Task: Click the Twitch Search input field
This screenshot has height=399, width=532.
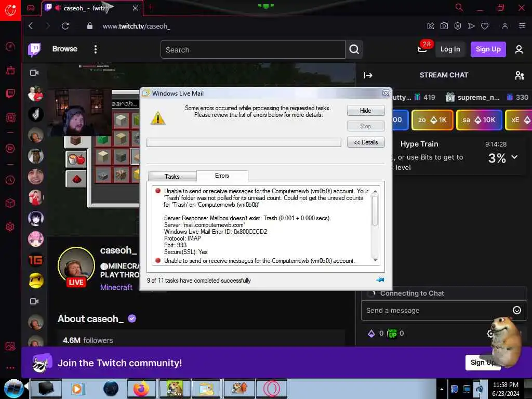Action: 253,49
